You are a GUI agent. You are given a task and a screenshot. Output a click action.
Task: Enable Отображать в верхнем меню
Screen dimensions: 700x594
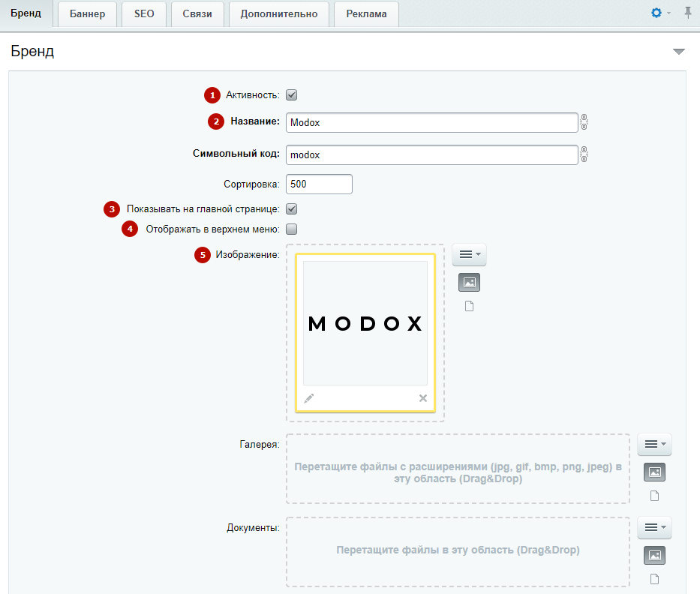tap(292, 229)
